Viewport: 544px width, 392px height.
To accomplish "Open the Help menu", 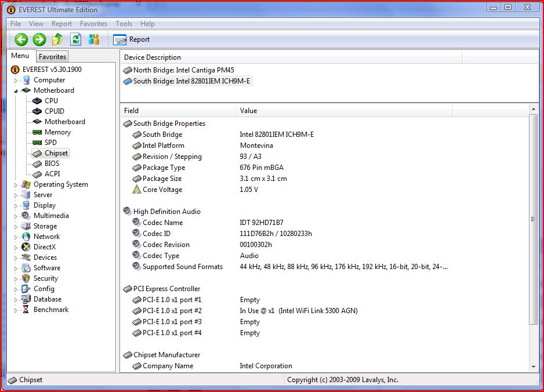I will [147, 24].
